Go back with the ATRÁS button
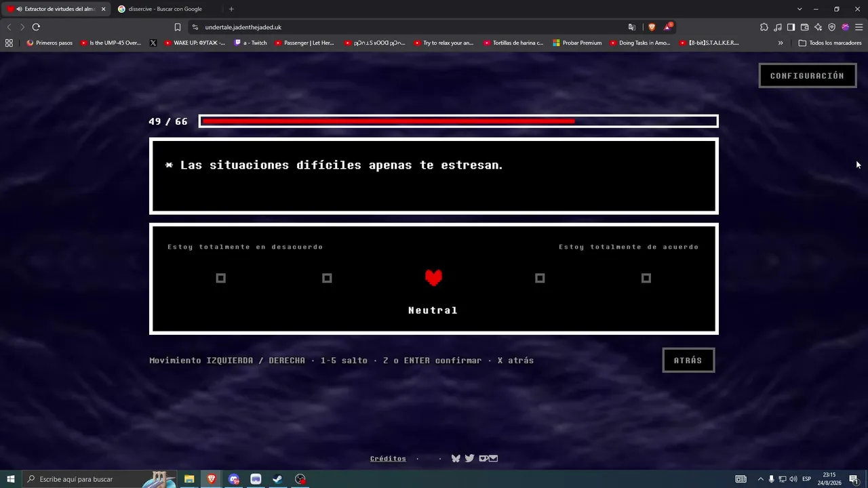This screenshot has height=488, width=868. [688, 360]
